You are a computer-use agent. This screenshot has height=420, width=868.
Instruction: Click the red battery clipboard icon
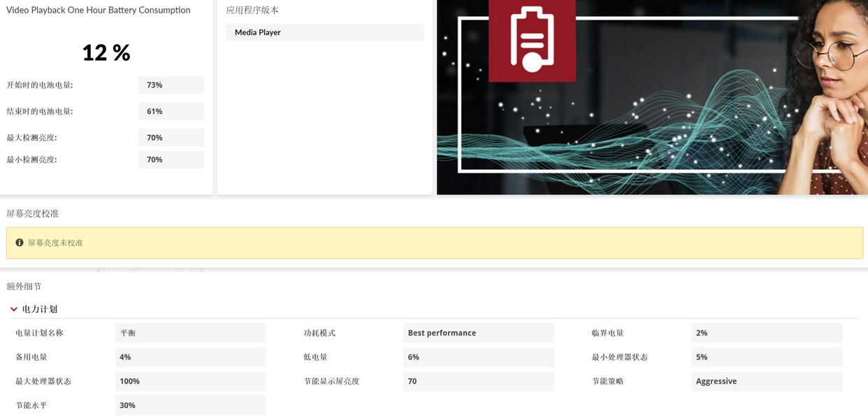532,41
